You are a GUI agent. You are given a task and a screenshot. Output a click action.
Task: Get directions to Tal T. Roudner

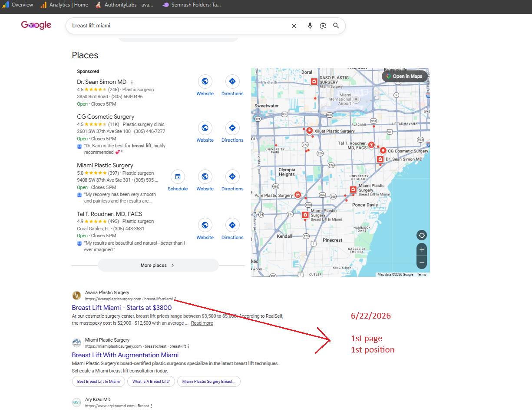[232, 225]
